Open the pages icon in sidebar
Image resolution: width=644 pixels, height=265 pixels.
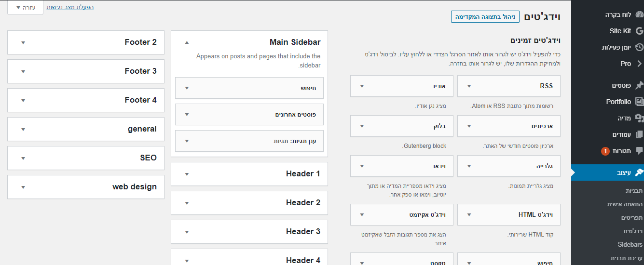[639, 134]
